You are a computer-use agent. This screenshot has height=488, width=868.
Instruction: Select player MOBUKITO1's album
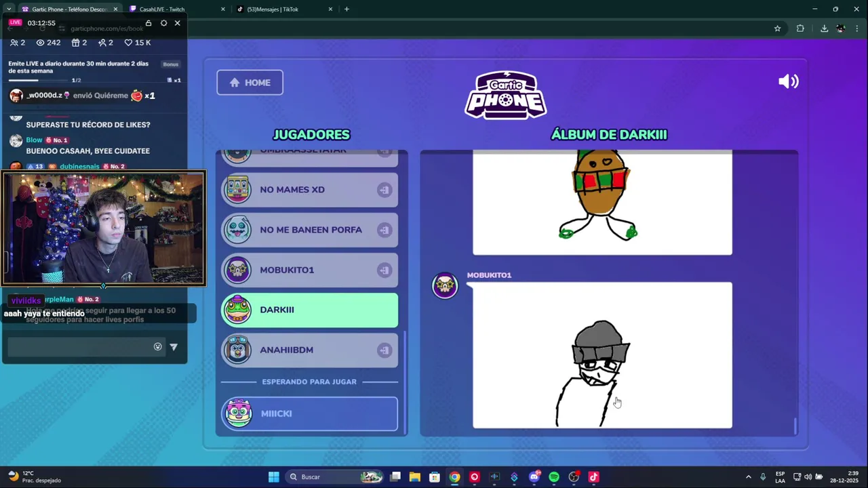click(x=310, y=270)
